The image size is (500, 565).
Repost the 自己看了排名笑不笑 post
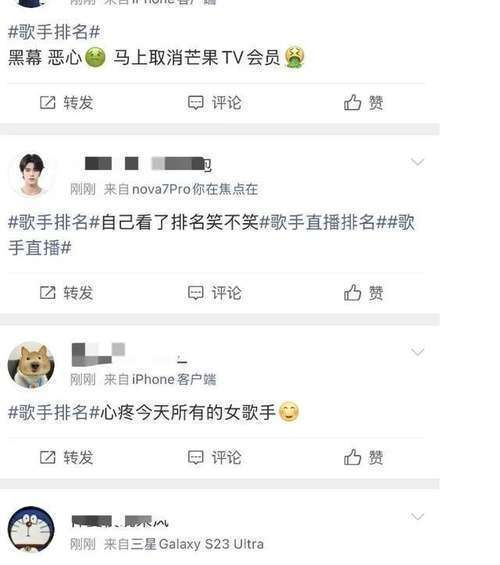[x=67, y=293]
